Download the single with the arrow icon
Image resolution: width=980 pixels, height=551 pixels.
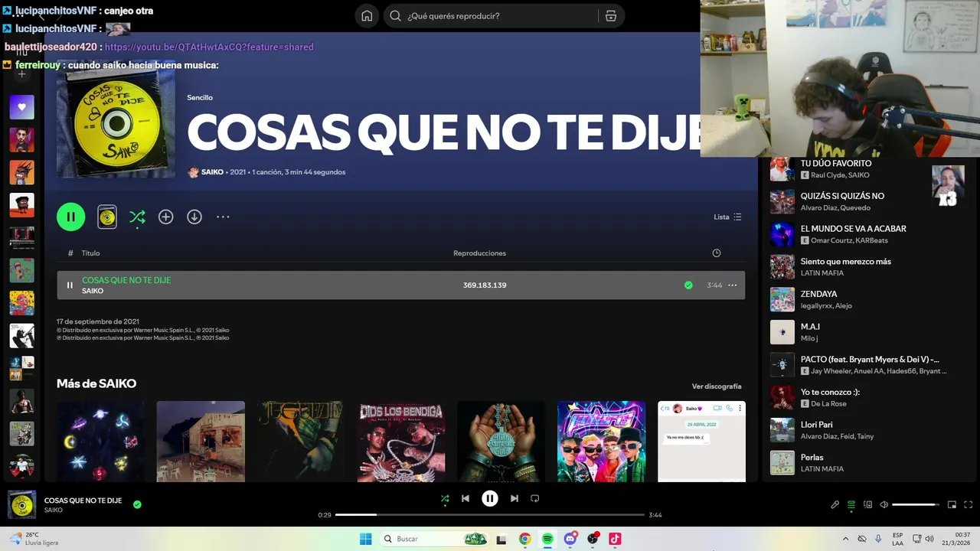pos(194,217)
